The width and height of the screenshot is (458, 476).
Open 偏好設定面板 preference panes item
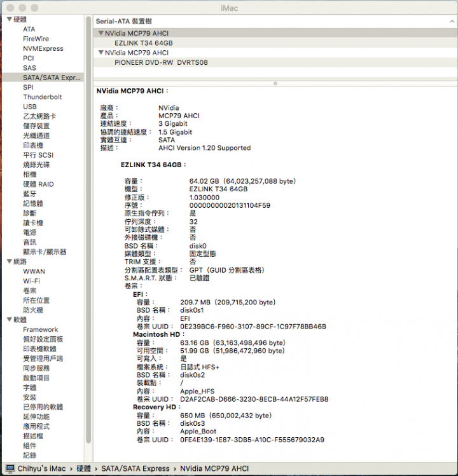(43, 339)
